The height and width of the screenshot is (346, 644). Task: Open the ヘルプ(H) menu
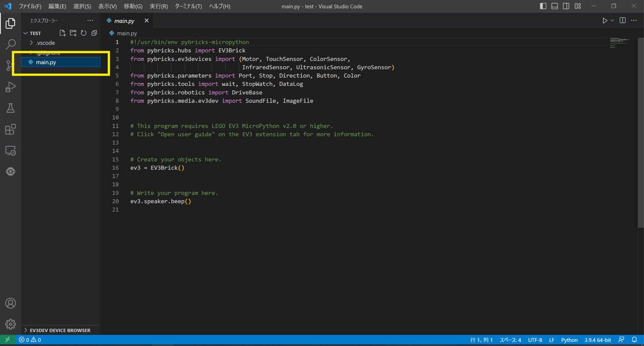click(220, 6)
